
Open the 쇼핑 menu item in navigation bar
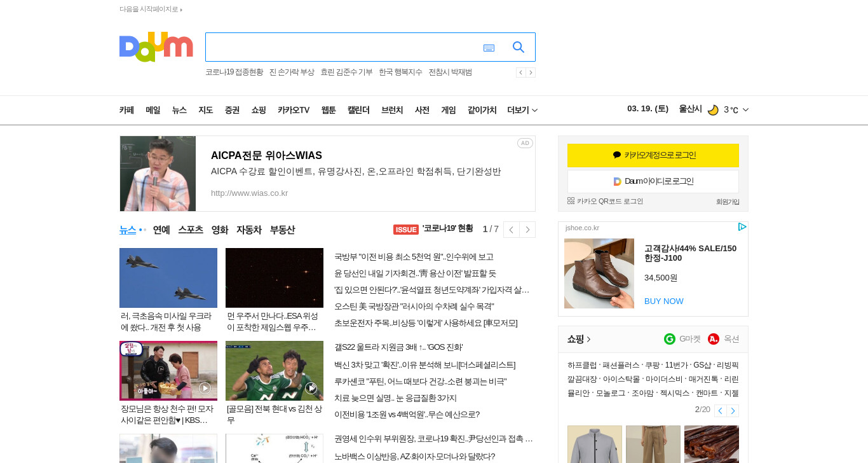click(x=259, y=110)
